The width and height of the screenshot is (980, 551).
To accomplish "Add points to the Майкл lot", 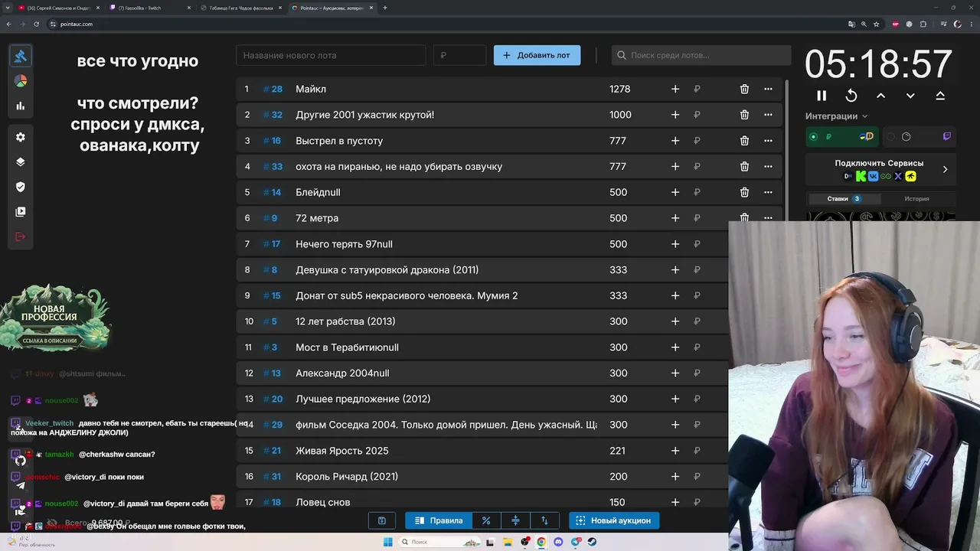I will [675, 89].
